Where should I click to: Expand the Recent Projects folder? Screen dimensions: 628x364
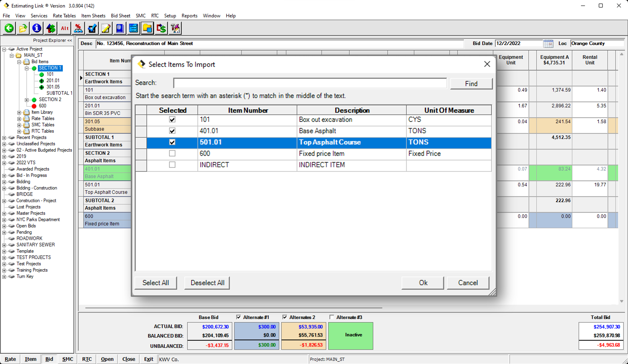(x=4, y=138)
